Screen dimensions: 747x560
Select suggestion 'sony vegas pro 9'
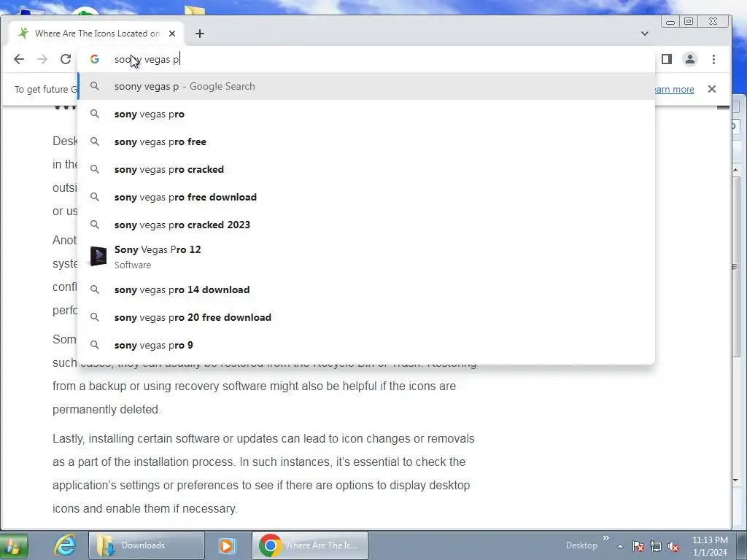[366, 345]
